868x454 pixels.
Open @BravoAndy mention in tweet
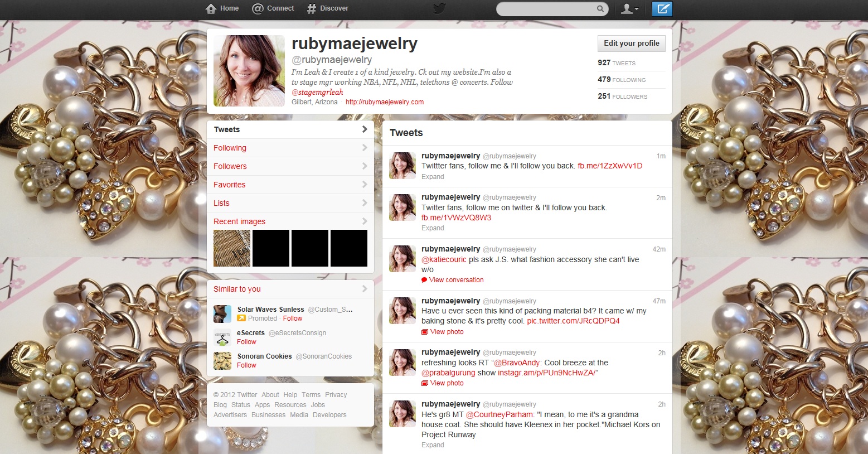[516, 363]
